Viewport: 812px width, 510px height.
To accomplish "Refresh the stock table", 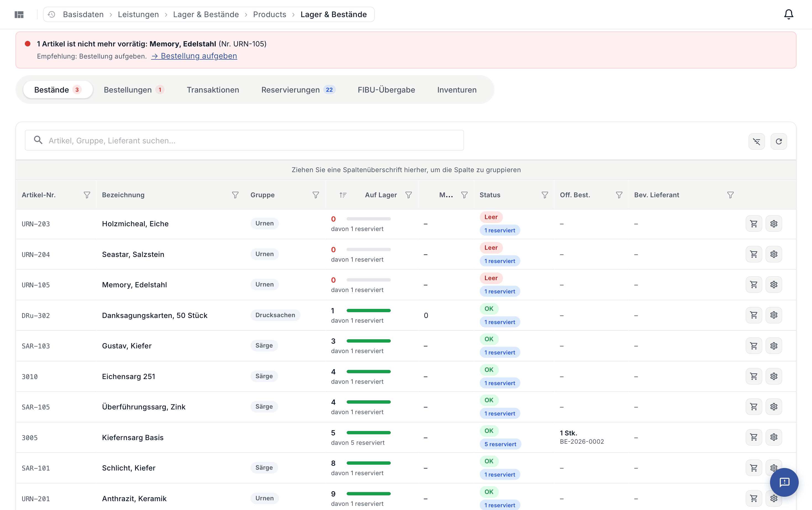I will 779,141.
